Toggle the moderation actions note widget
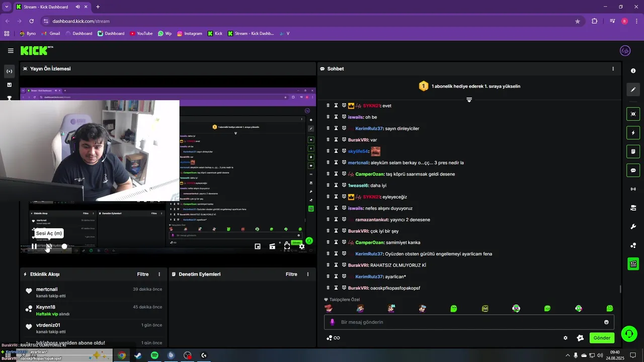 point(633,151)
